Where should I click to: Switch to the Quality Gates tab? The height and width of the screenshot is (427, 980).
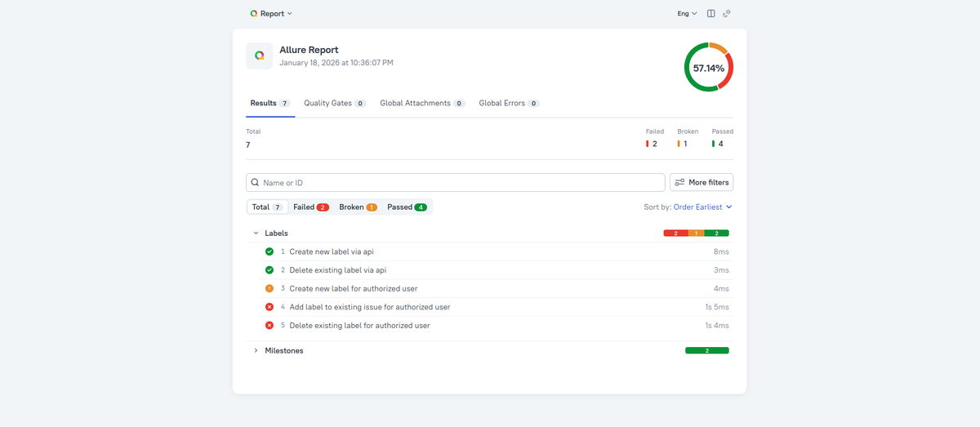(334, 104)
